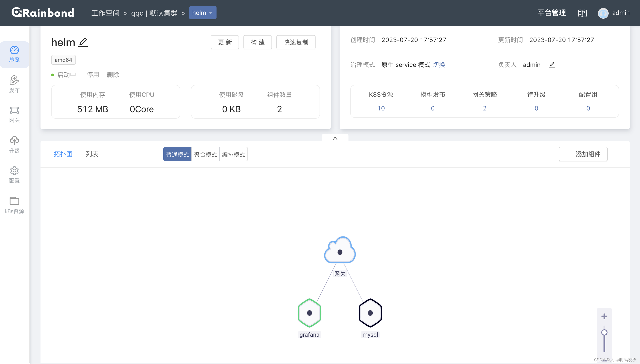Viewport: 640px width, 364px height.
Task: Open the documentation book icon in header
Action: pyautogui.click(x=582, y=13)
